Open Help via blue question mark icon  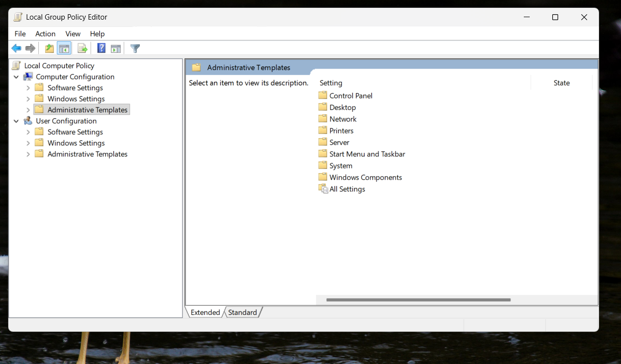tap(101, 48)
